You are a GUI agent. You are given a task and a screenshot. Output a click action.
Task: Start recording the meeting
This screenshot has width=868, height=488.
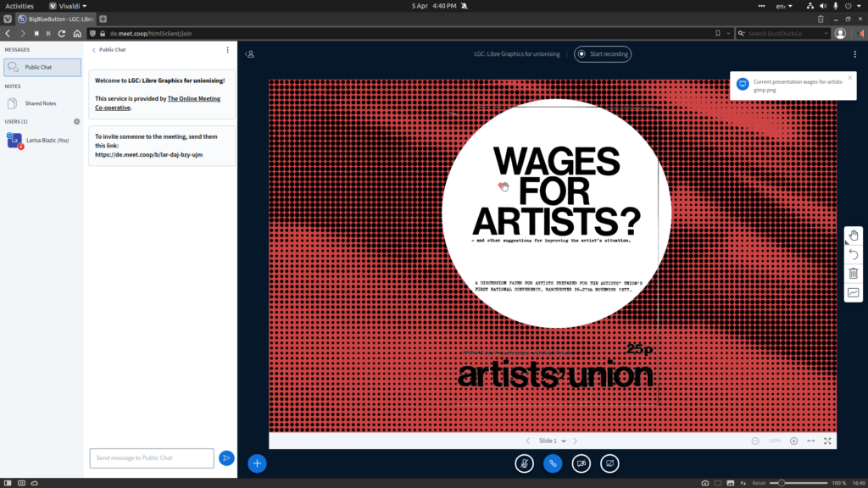point(603,54)
